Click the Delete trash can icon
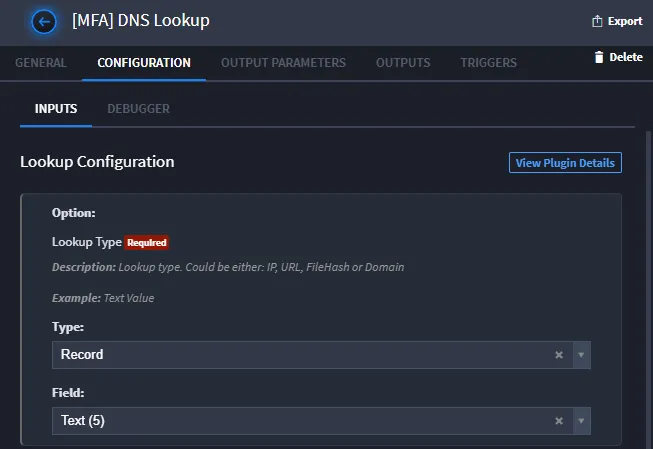This screenshot has width=653, height=449. pos(599,57)
